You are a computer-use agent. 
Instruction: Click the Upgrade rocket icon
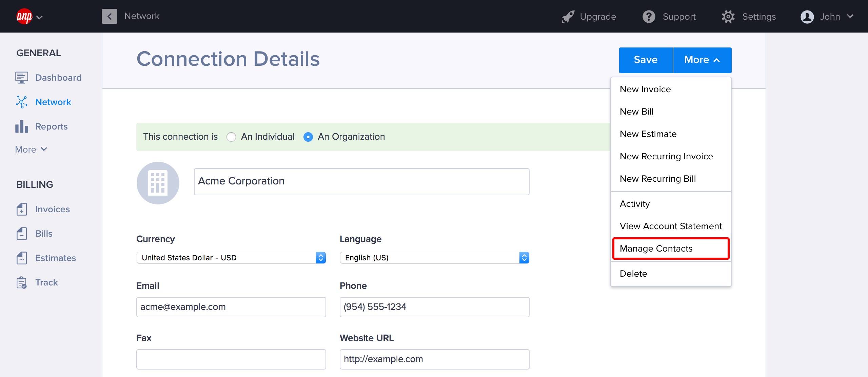(x=568, y=16)
